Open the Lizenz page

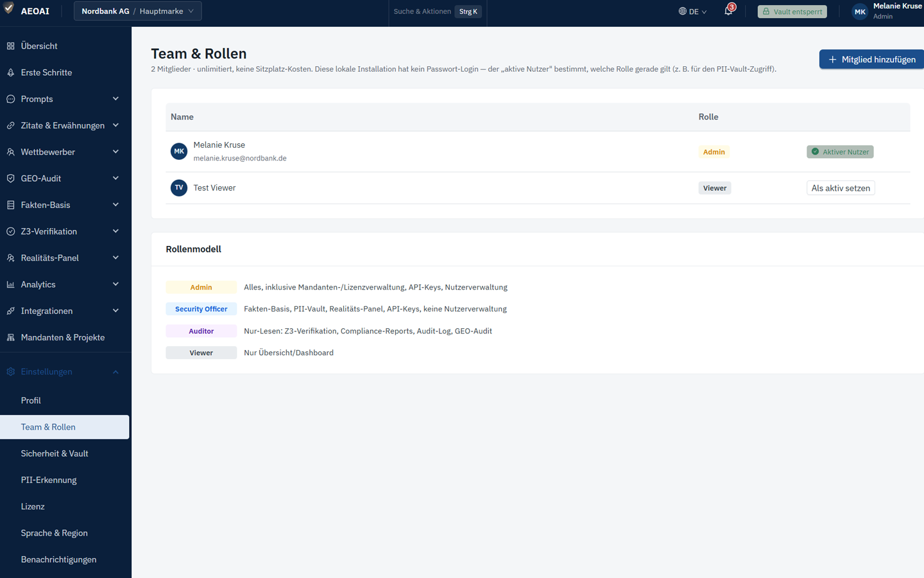point(64,507)
